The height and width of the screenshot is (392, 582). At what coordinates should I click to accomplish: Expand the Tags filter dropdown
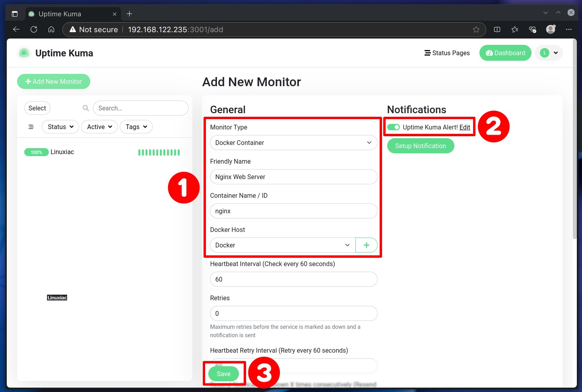[x=136, y=127]
